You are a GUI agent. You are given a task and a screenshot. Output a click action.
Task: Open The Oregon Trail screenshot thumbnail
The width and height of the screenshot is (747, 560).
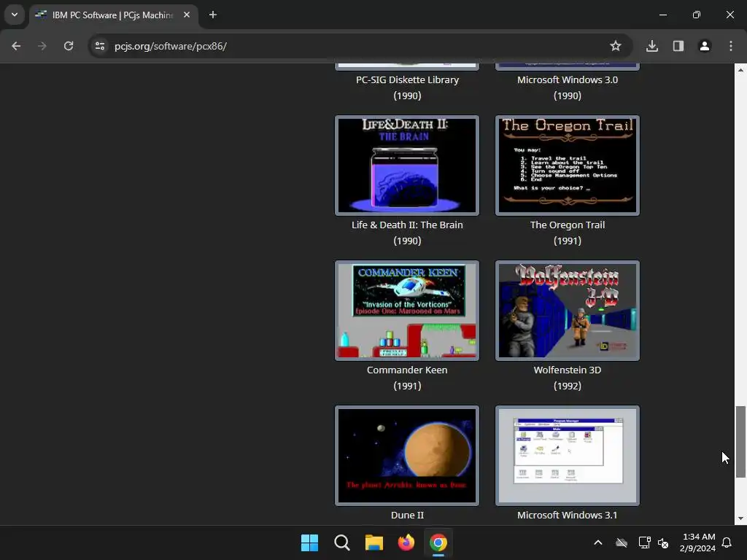click(568, 166)
